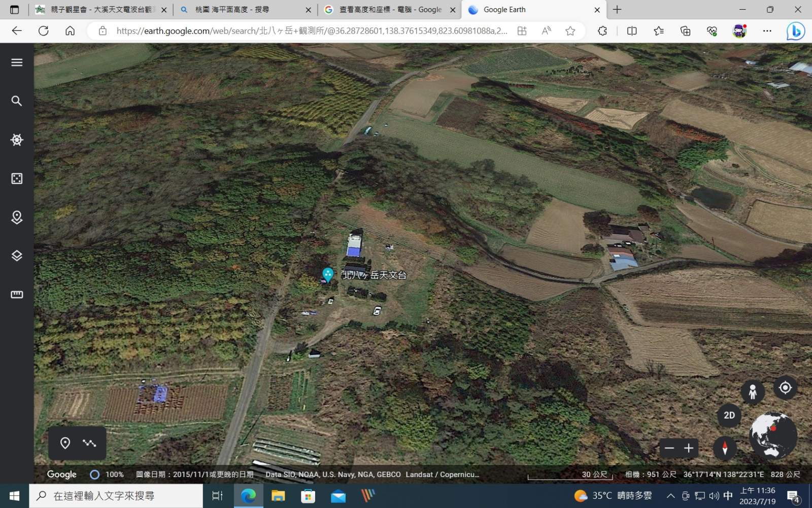Activate Street View pegman icon

click(753, 392)
